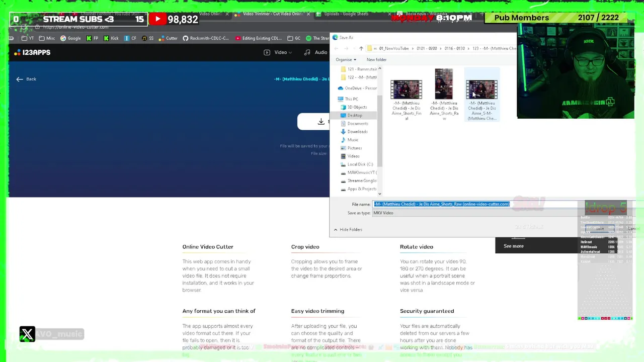Click the New folder button
The width and height of the screenshot is (644, 362).
coord(376,59)
